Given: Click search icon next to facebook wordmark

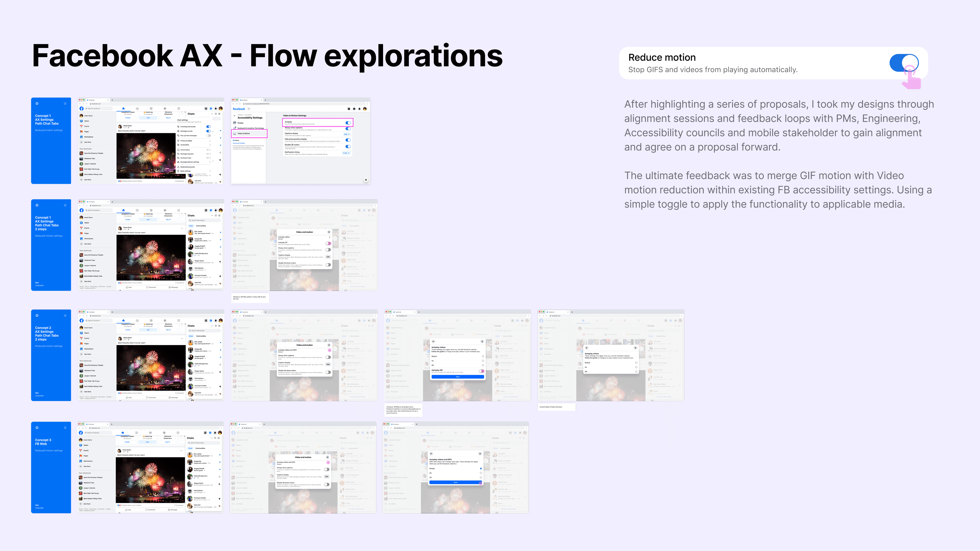Looking at the screenshot, I should click(249, 109).
